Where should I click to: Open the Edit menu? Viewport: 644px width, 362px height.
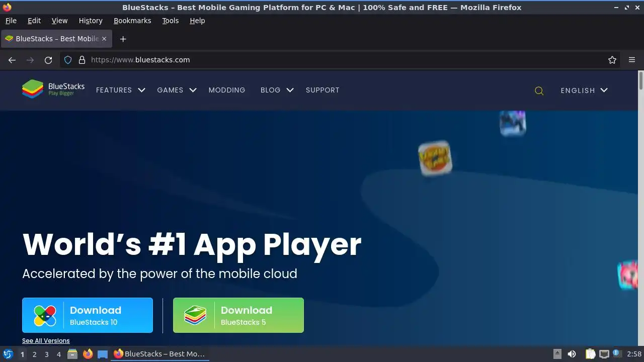(x=34, y=21)
